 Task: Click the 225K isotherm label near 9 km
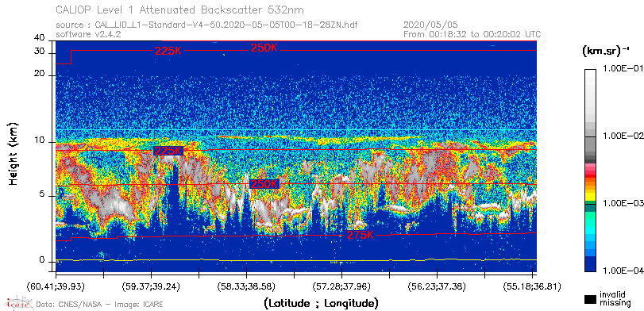[168, 151]
